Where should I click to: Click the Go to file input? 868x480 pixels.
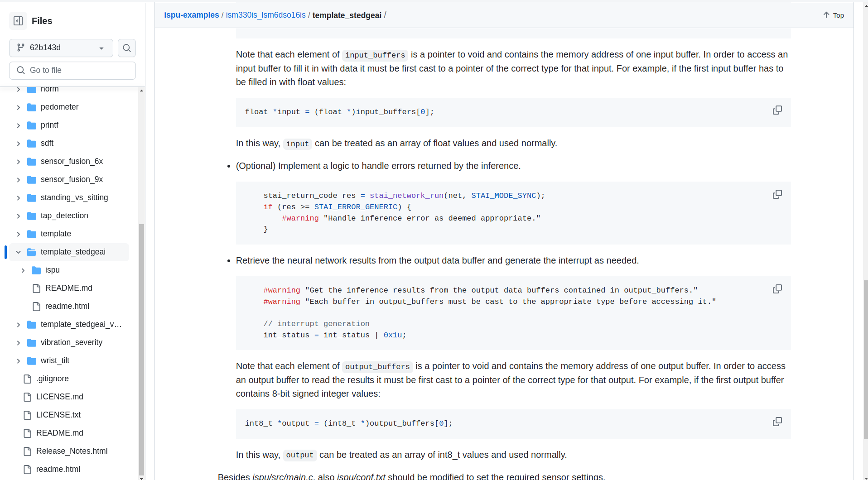pyautogui.click(x=72, y=70)
